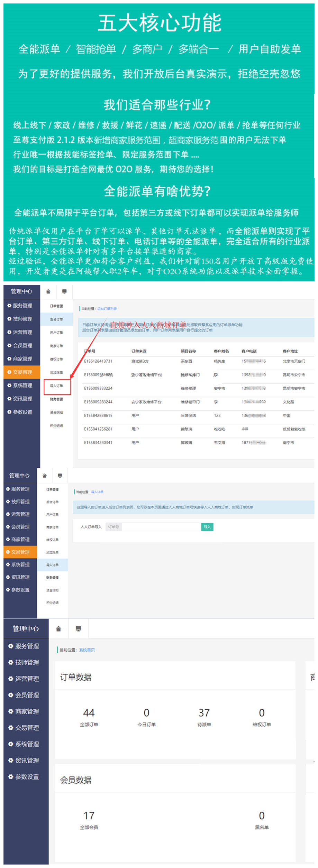Click the 37 待派单 statistic

[x=204, y=717]
